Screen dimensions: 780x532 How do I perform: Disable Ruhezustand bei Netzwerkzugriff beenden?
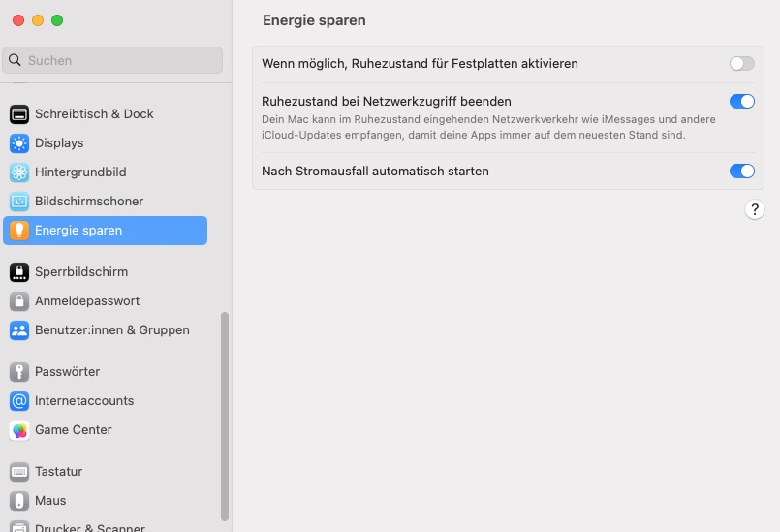pyautogui.click(x=741, y=102)
